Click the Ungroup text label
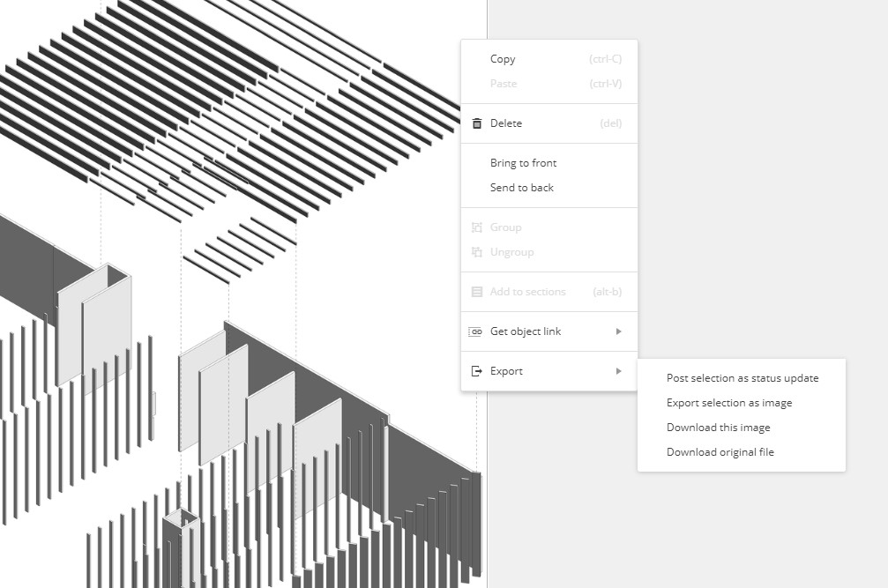 point(511,252)
